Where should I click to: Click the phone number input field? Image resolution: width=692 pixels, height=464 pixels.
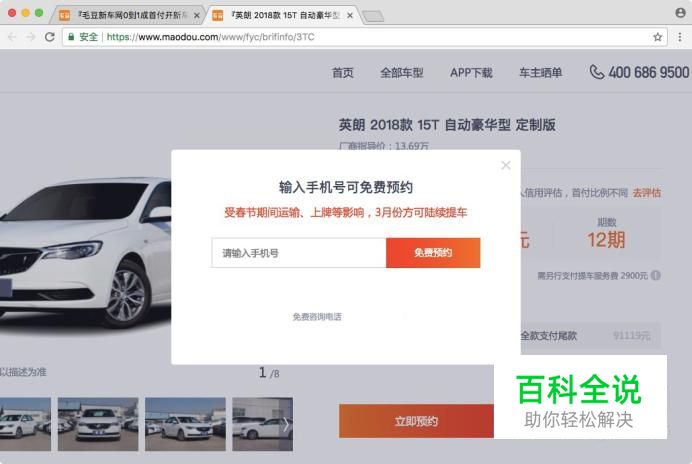tap(299, 253)
